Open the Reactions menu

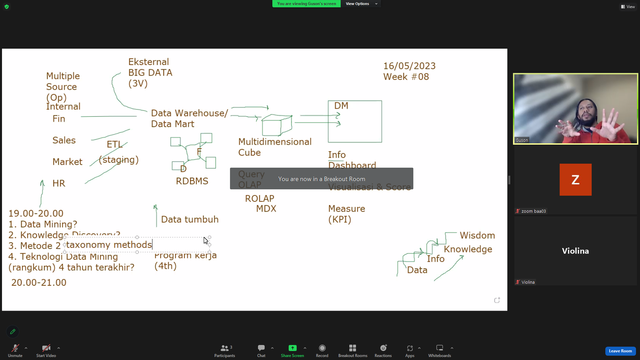tap(383, 350)
